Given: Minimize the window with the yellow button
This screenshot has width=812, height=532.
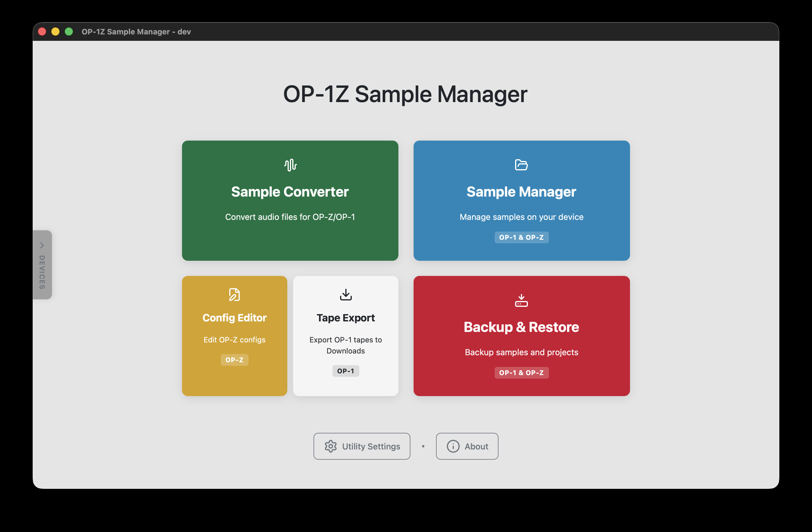Looking at the screenshot, I should pyautogui.click(x=55, y=32).
